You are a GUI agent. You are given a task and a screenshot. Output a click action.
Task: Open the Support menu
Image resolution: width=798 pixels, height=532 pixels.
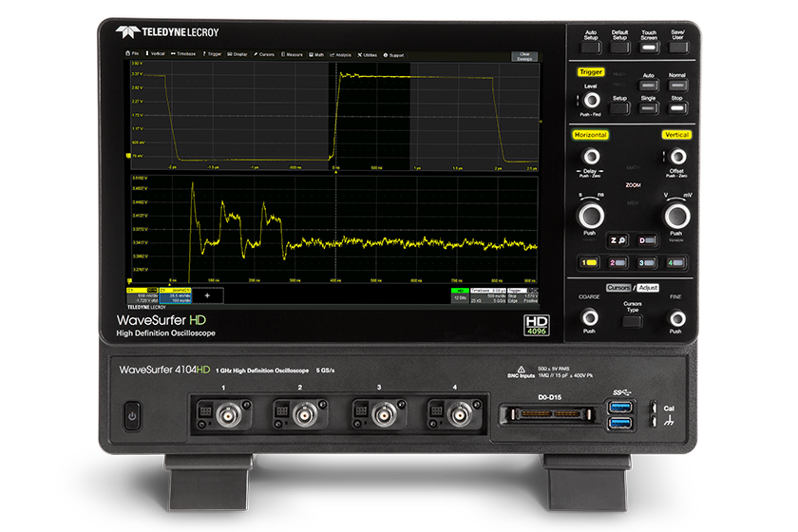393,55
